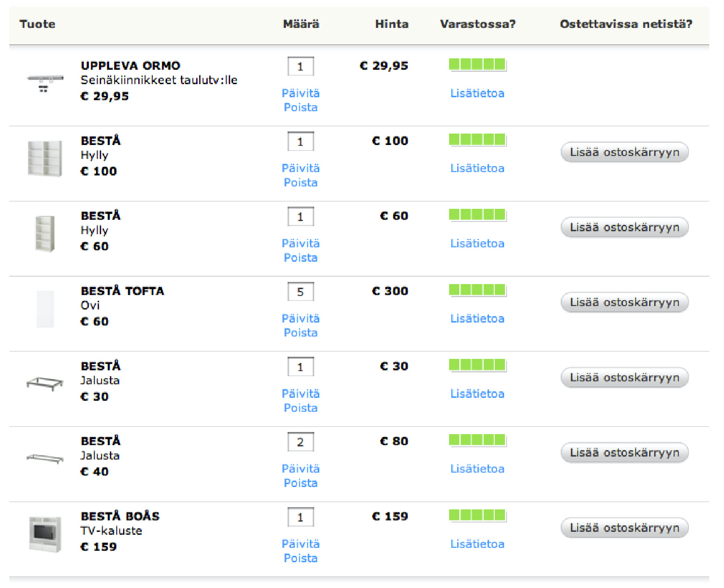The width and height of the screenshot is (724, 588).
Task: Select the BESTÅ BOÅS product name
Action: click(x=121, y=516)
